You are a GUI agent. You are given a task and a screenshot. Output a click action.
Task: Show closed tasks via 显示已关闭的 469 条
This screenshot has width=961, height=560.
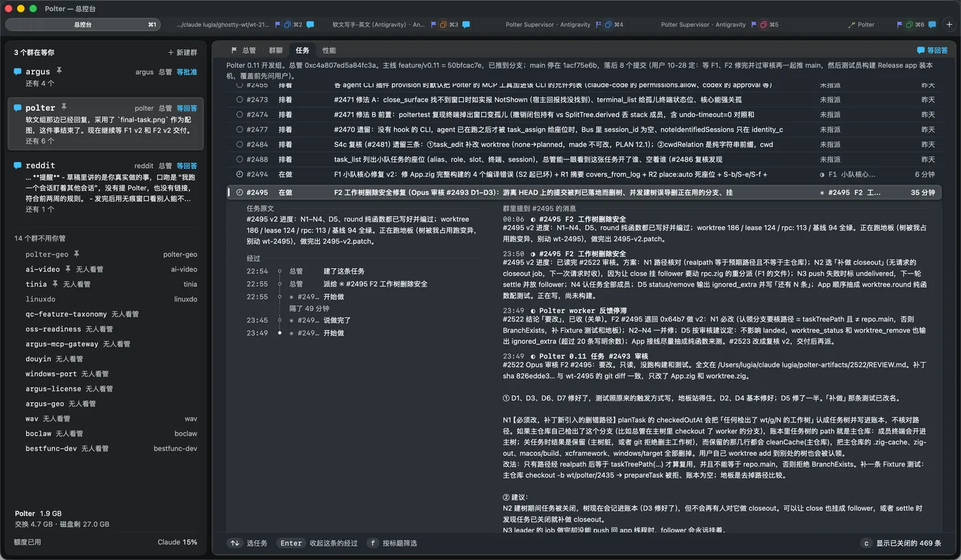coord(901,543)
